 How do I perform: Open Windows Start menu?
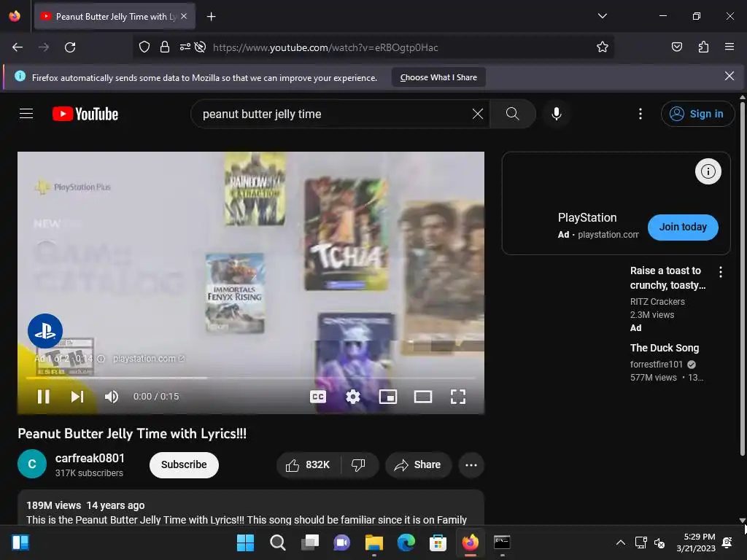[245, 542]
